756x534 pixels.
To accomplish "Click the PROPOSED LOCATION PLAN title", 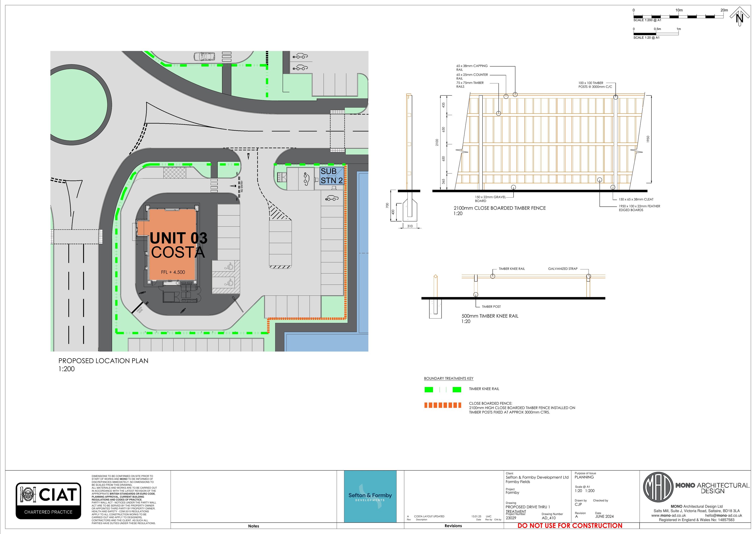I will tap(103, 361).
